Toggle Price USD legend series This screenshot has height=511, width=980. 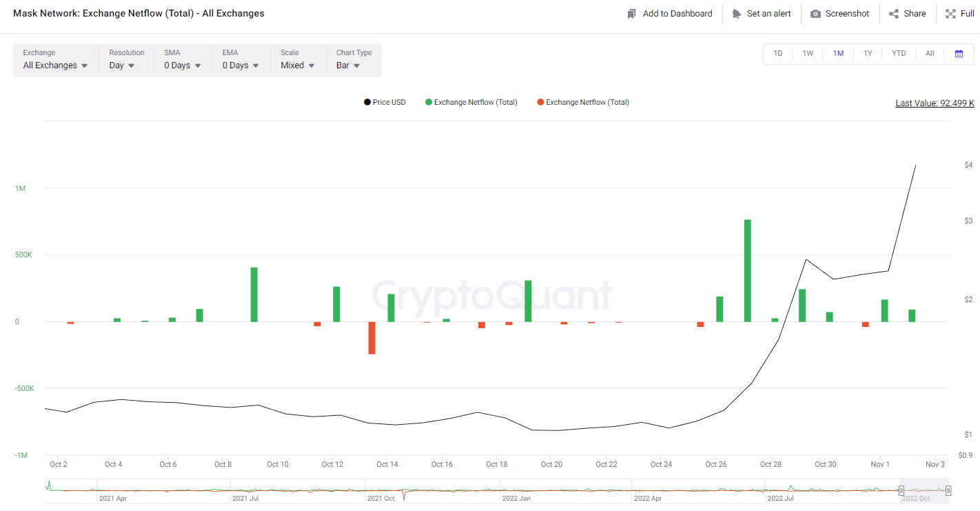tap(385, 103)
